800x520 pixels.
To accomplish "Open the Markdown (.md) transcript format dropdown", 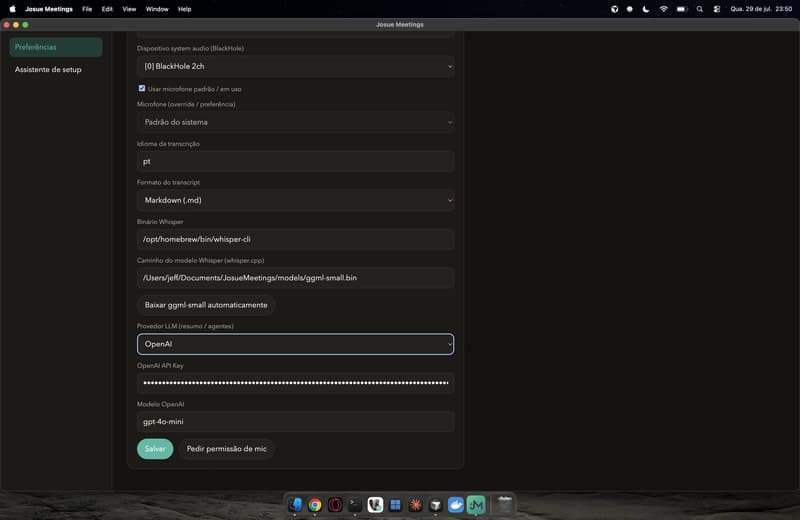I will 295,200.
